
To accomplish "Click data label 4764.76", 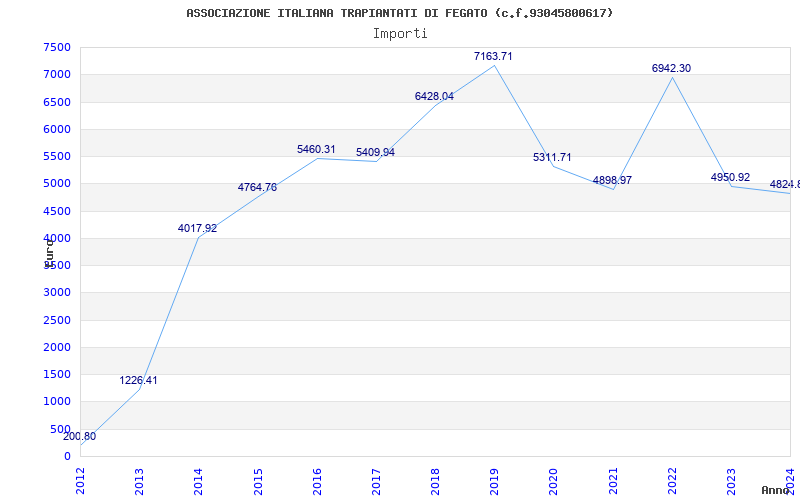I will coord(257,188).
